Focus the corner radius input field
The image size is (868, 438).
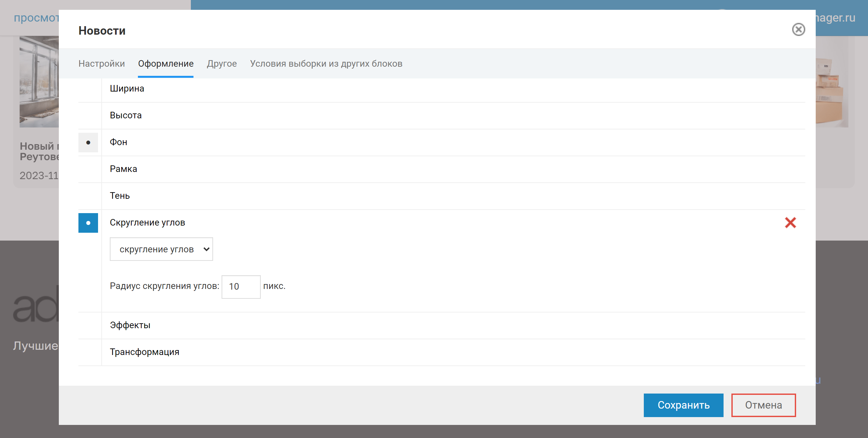241,287
